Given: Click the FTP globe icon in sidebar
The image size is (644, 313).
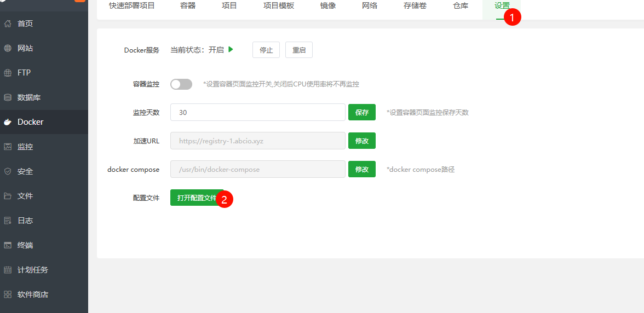Looking at the screenshot, I should (8, 73).
